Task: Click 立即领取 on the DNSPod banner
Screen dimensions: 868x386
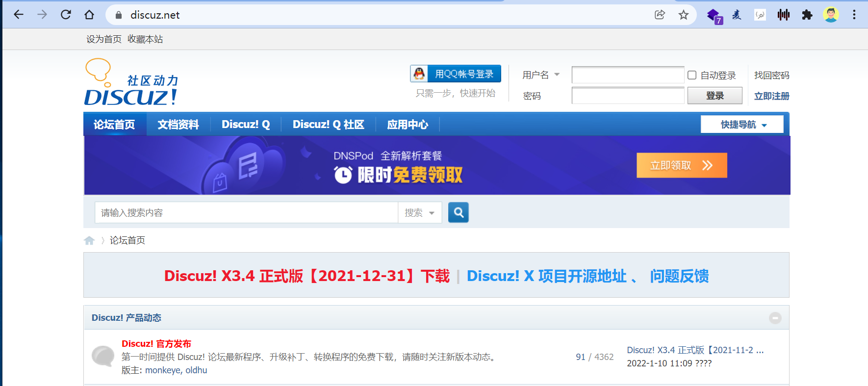Action: (x=681, y=165)
